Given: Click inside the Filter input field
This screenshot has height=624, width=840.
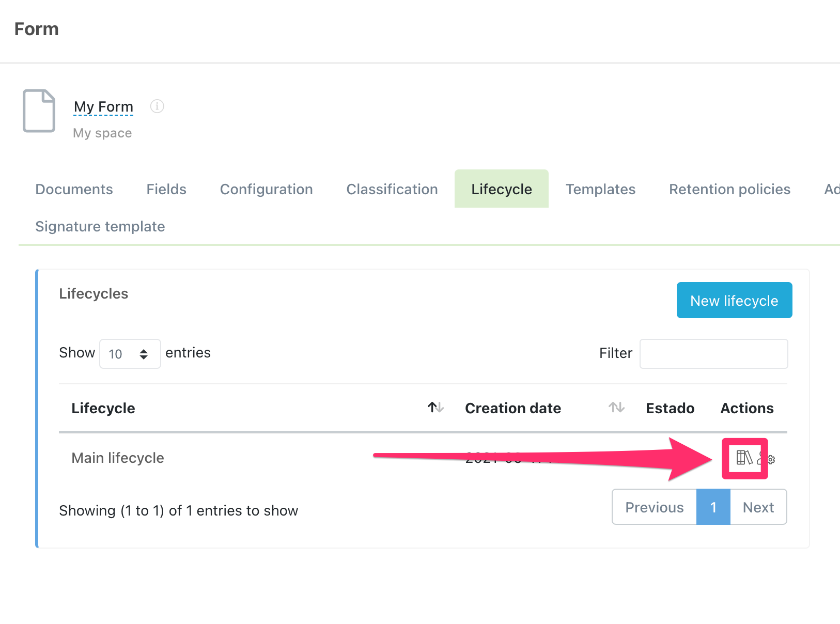Looking at the screenshot, I should [713, 353].
